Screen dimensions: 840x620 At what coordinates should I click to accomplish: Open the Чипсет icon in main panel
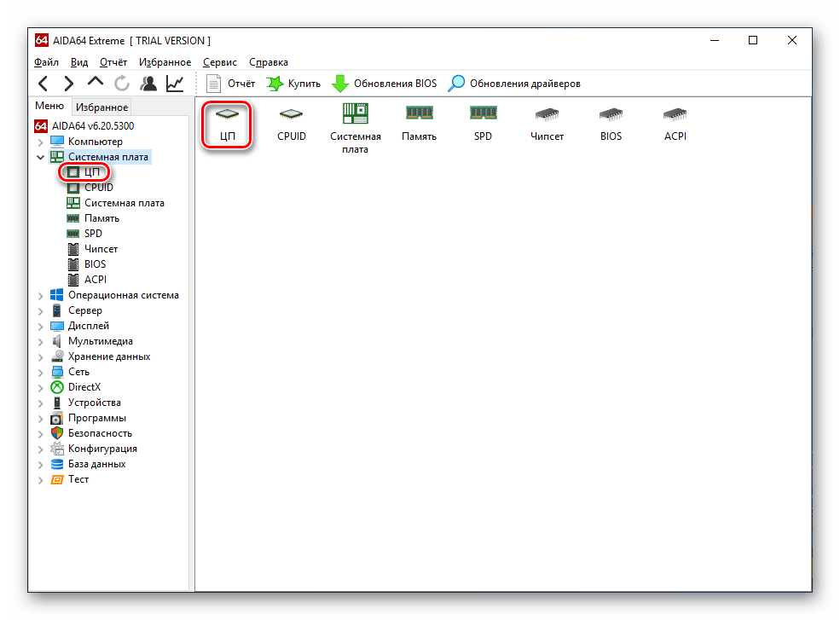pyautogui.click(x=547, y=123)
